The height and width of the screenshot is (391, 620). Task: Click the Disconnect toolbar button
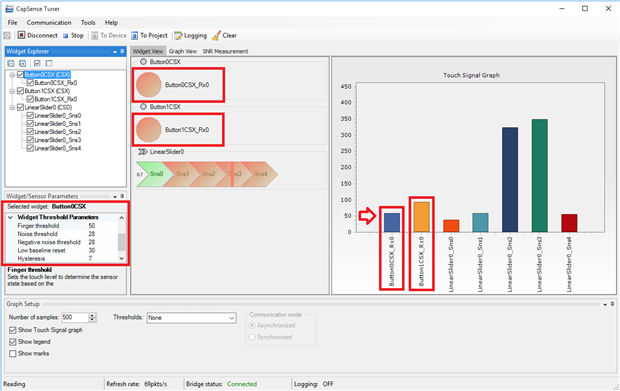pos(38,35)
